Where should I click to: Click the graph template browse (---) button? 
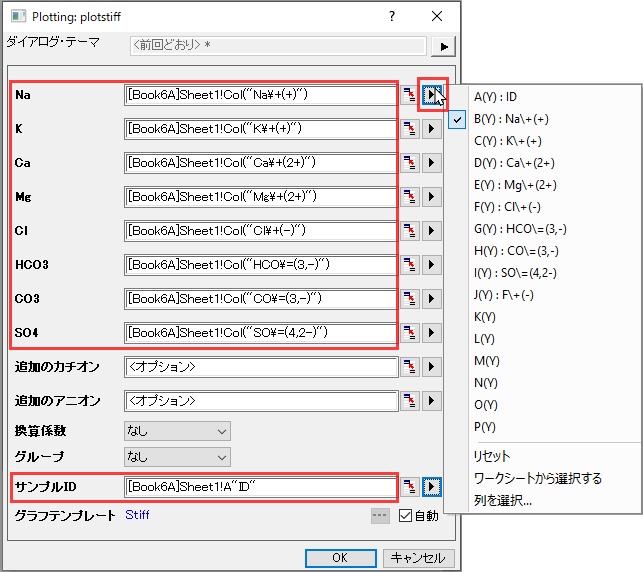point(380,516)
